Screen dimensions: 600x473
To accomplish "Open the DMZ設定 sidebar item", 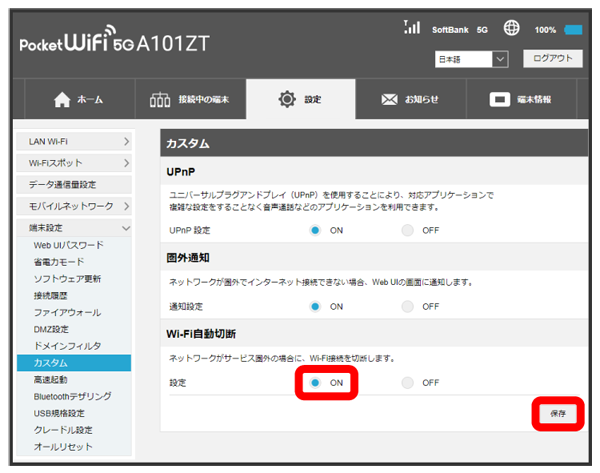I will click(51, 329).
